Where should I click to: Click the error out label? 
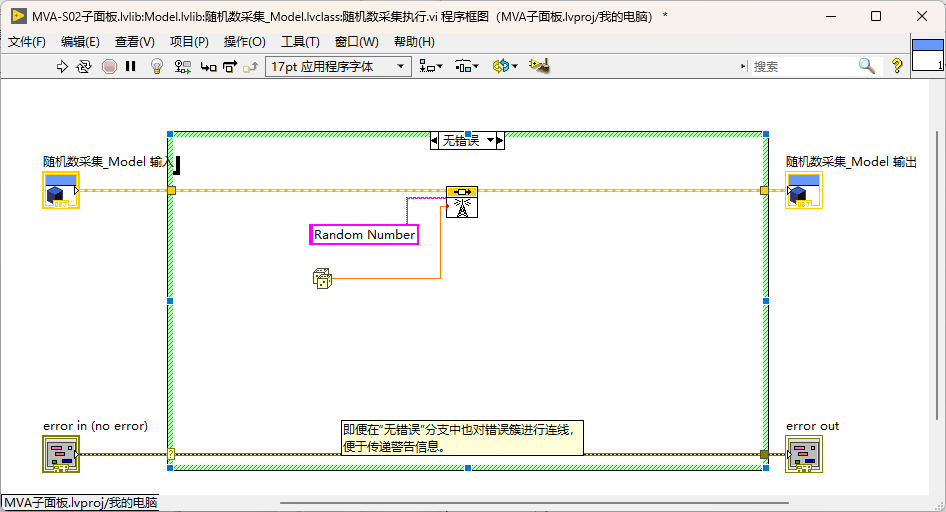coord(812,426)
